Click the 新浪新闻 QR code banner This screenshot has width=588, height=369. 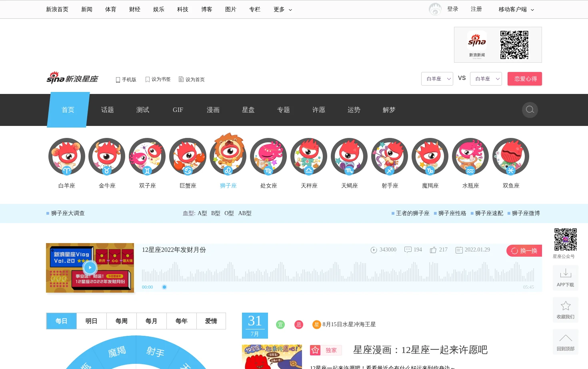(x=498, y=45)
